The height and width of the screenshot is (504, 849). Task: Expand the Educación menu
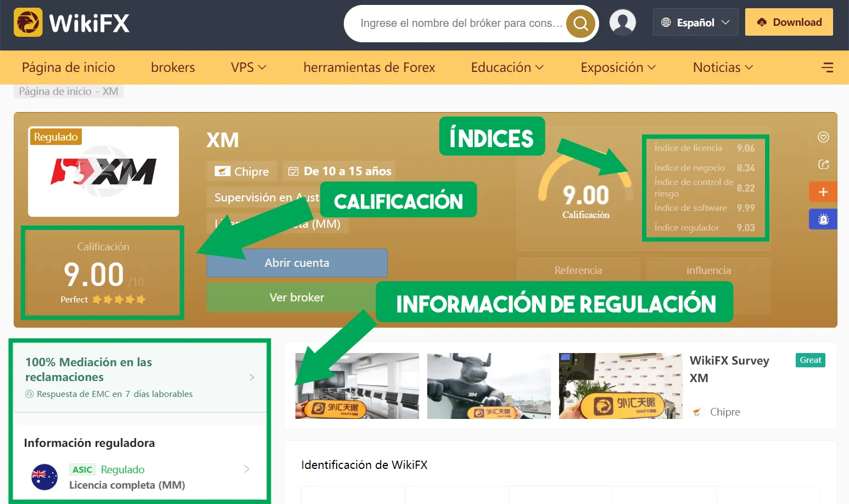tap(507, 68)
